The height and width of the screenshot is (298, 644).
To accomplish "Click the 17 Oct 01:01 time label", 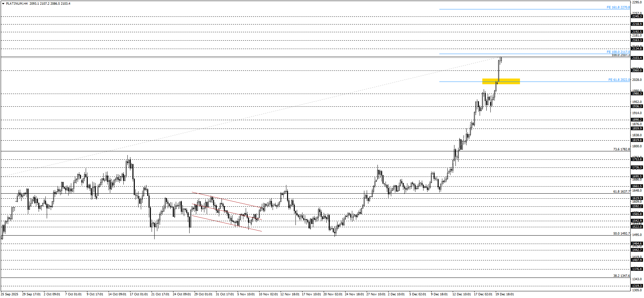I will pos(138,294).
